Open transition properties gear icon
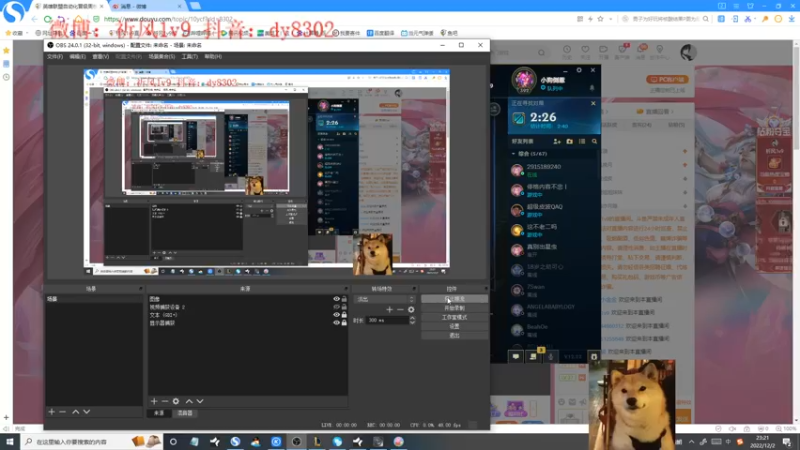 pyautogui.click(x=411, y=310)
